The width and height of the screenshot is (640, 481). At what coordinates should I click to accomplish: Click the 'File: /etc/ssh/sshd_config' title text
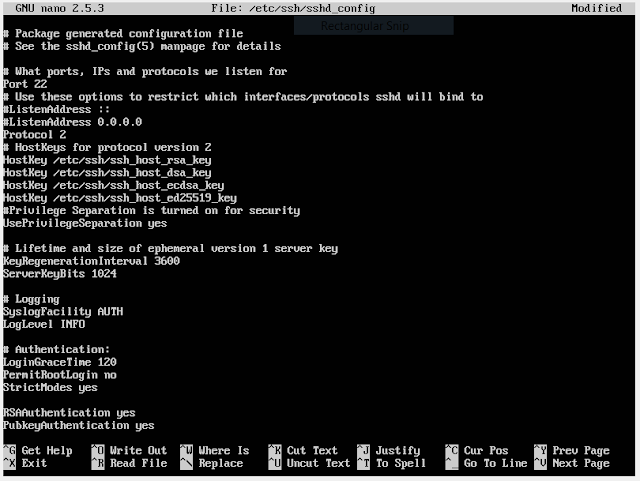click(293, 8)
